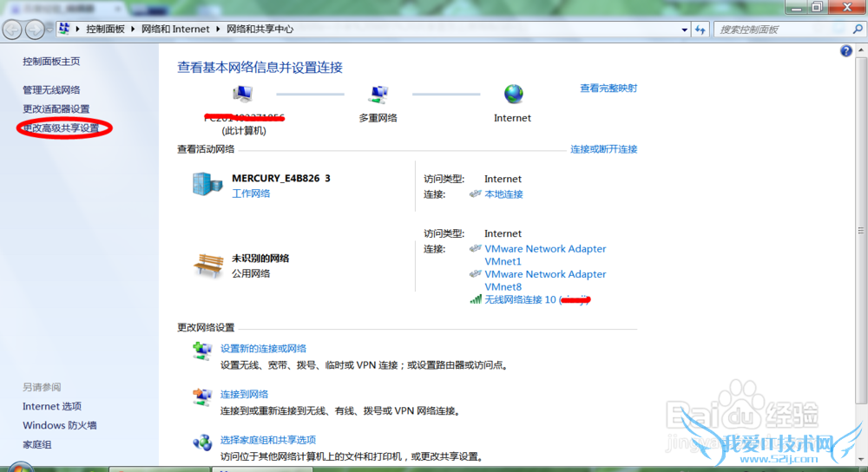Click the vertical scrollbar thumb
Screen dimensions: 868x472
coord(861,230)
